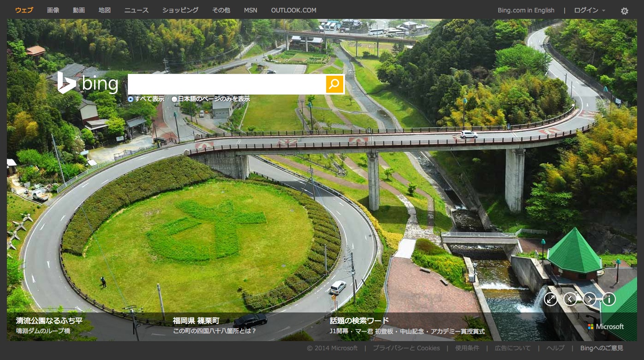Show next background image
This screenshot has width=644, height=360.
[589, 299]
